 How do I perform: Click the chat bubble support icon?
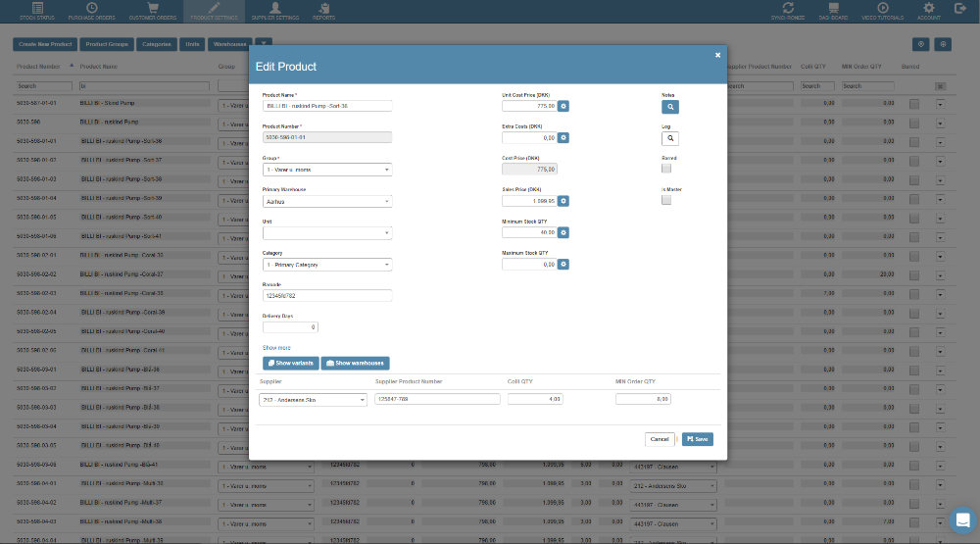962,519
